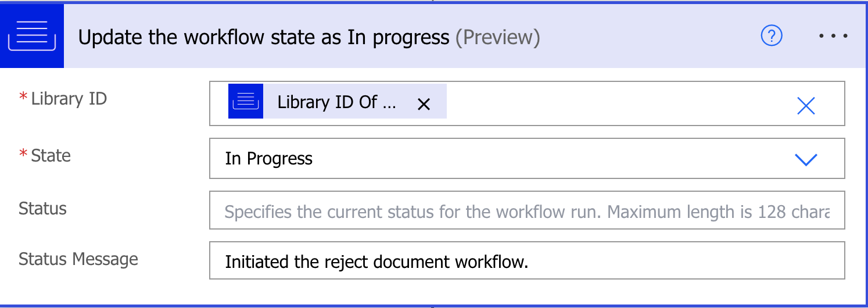Clear the Library ID field with the blue X
The width and height of the screenshot is (868, 308).
pyautogui.click(x=806, y=105)
